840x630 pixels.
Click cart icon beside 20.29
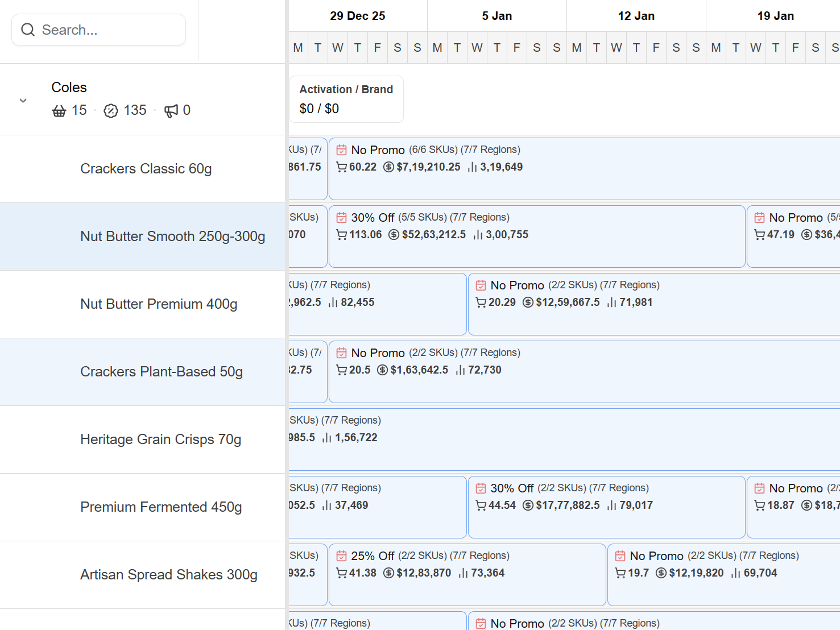[481, 302]
